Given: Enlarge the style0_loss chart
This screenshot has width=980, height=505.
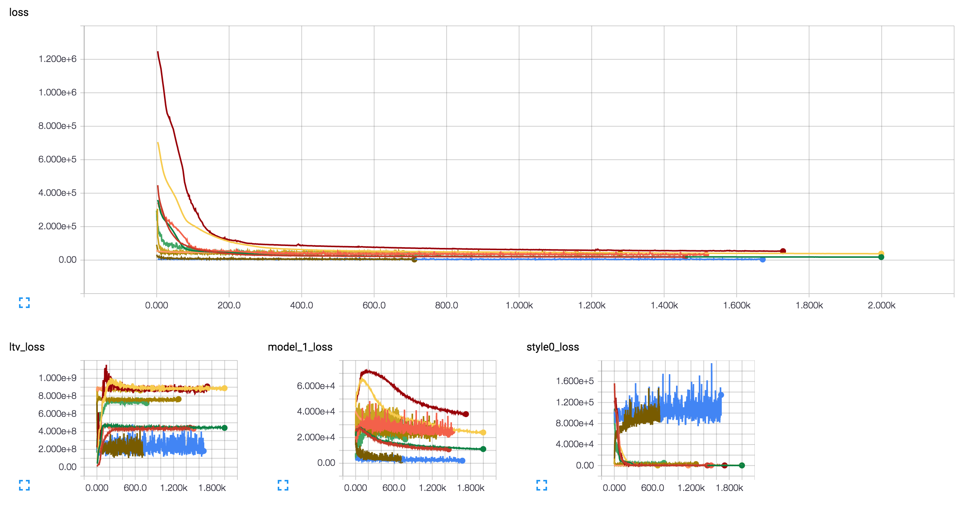Looking at the screenshot, I should point(542,485).
